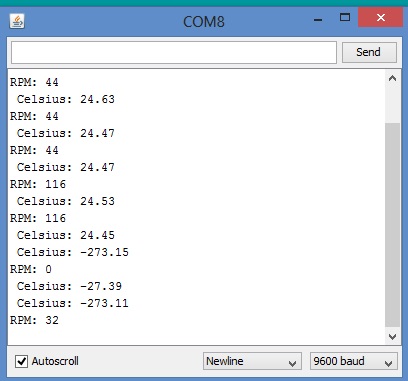This screenshot has width=408, height=381.
Task: Click the 'Celsius: 24.63' output line
Action: [x=66, y=99]
